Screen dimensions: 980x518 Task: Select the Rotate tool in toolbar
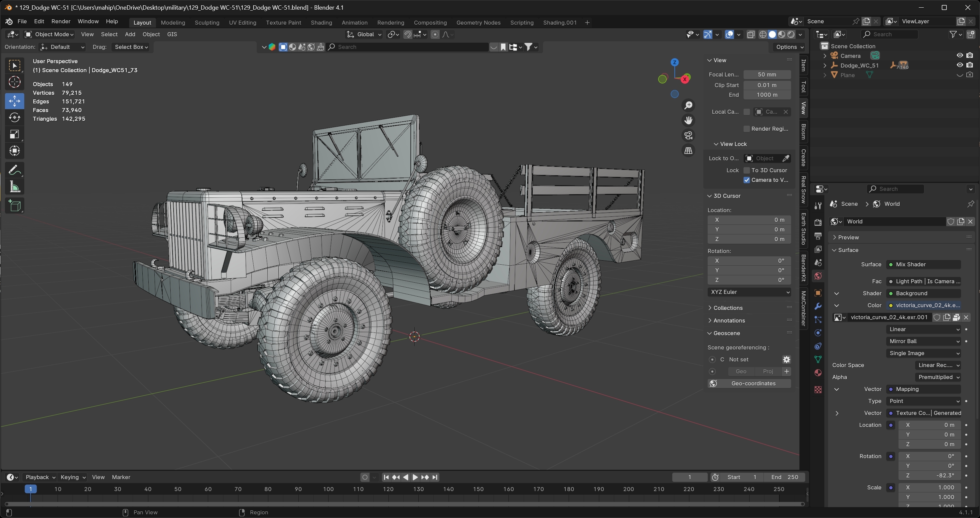(14, 117)
